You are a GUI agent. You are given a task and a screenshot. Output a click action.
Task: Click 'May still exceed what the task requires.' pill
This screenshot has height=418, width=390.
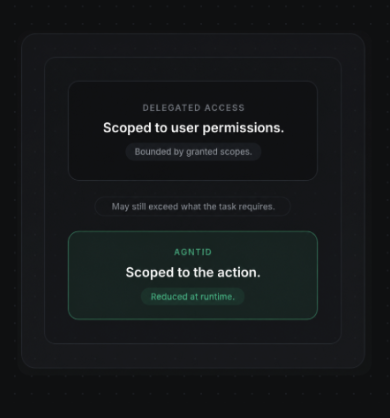pyautogui.click(x=193, y=207)
